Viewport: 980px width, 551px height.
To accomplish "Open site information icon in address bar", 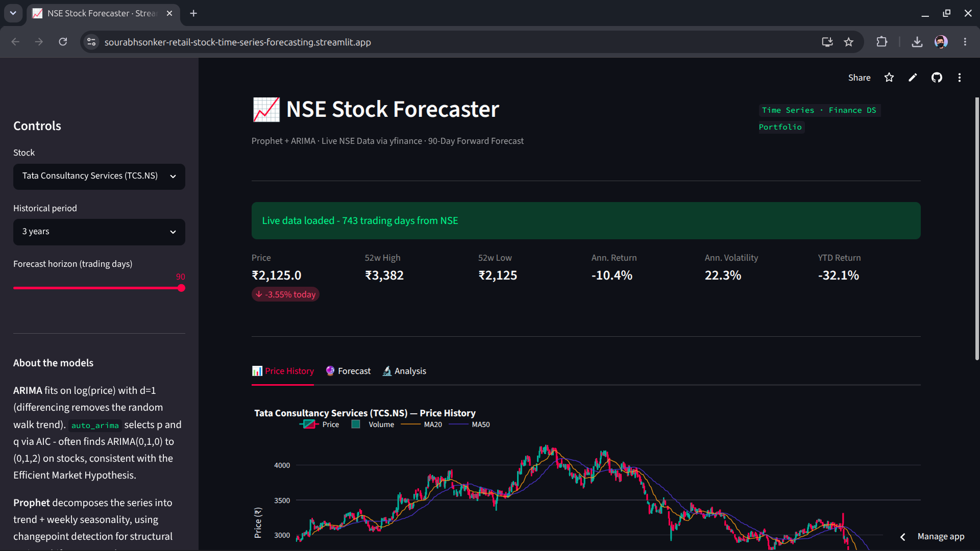I will (91, 42).
